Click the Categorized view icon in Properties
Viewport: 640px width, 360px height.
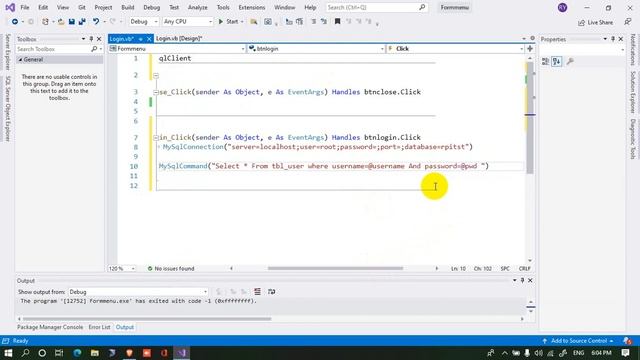tap(545, 62)
